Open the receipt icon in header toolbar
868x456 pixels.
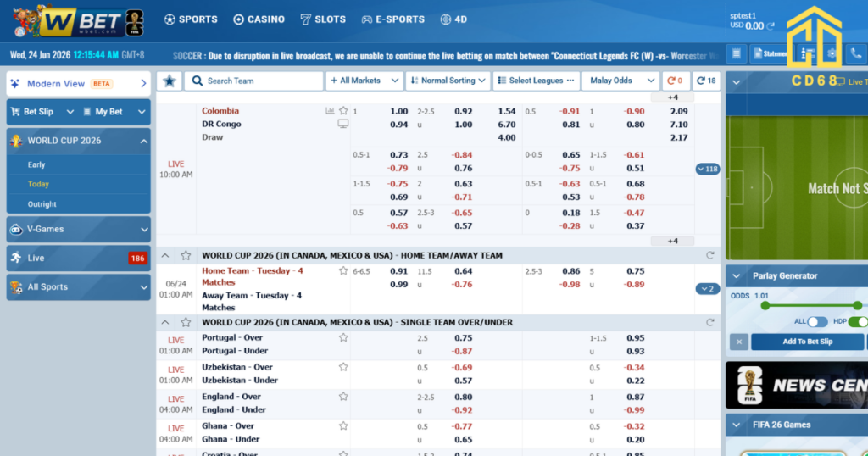click(737, 53)
